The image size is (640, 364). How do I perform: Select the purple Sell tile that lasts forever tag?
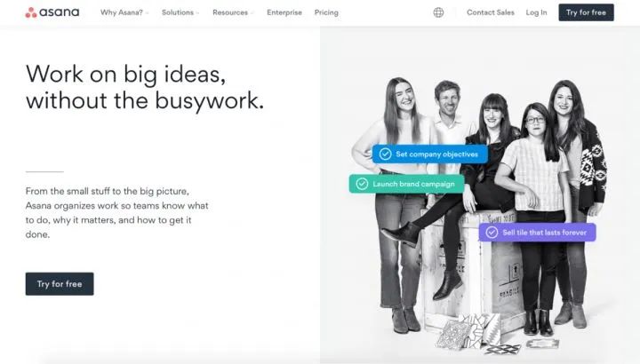point(537,233)
